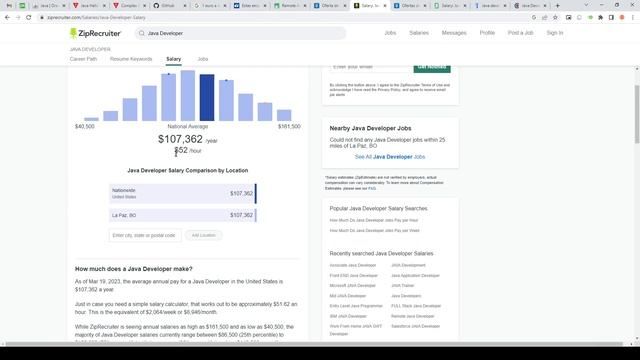Click the dark blue national average bar
640x360 pixels.
pyautogui.click(x=207, y=98)
